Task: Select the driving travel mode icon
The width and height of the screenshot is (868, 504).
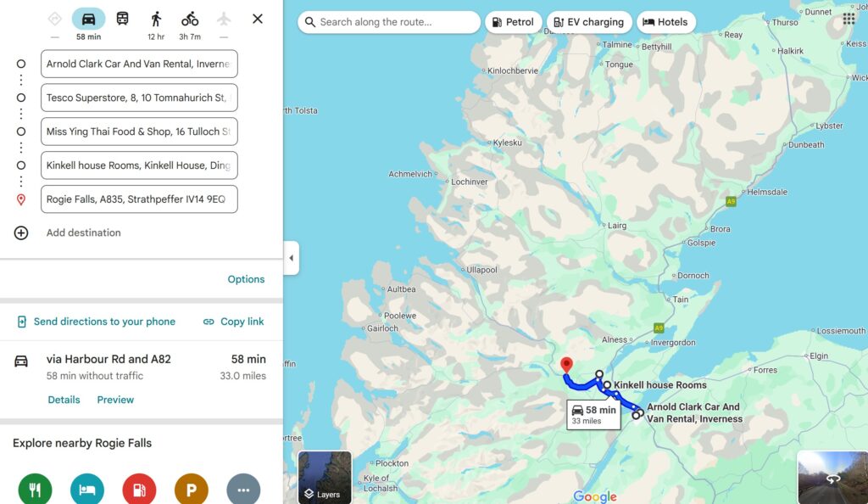Action: [x=88, y=20]
